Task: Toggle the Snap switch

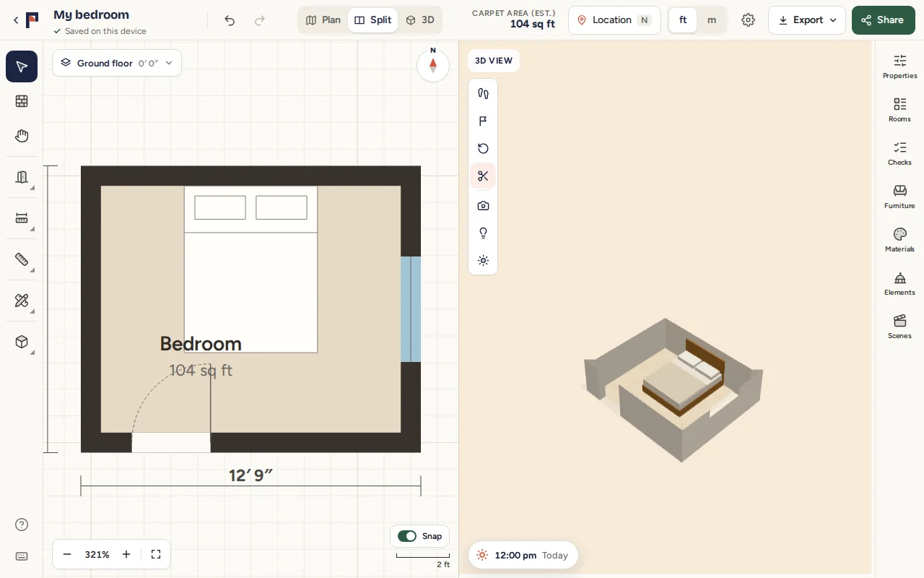Action: point(407,536)
